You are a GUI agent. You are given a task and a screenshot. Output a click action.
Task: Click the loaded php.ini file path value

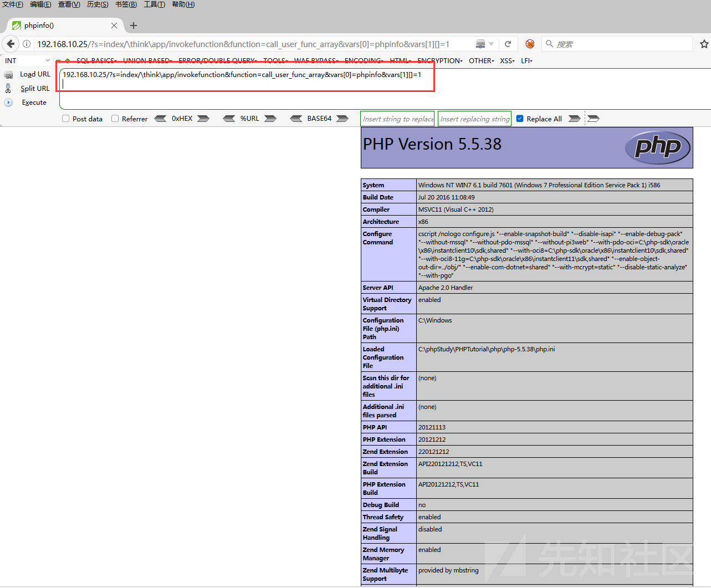487,349
